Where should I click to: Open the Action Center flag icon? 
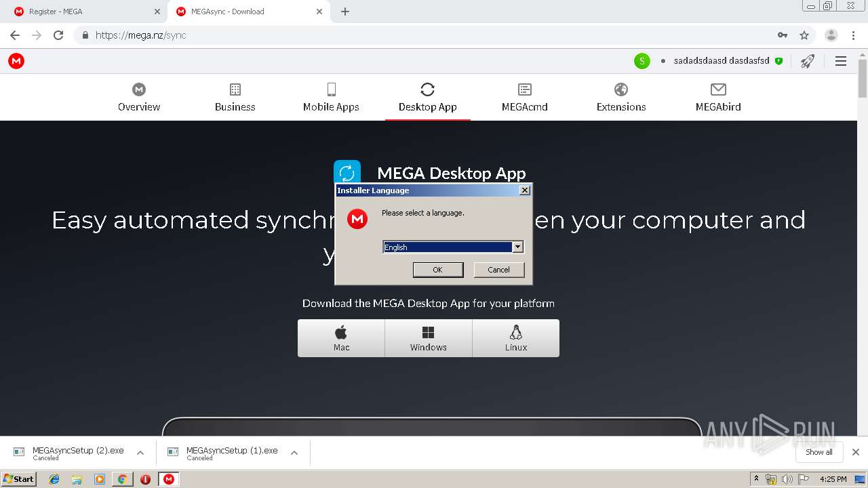802,479
